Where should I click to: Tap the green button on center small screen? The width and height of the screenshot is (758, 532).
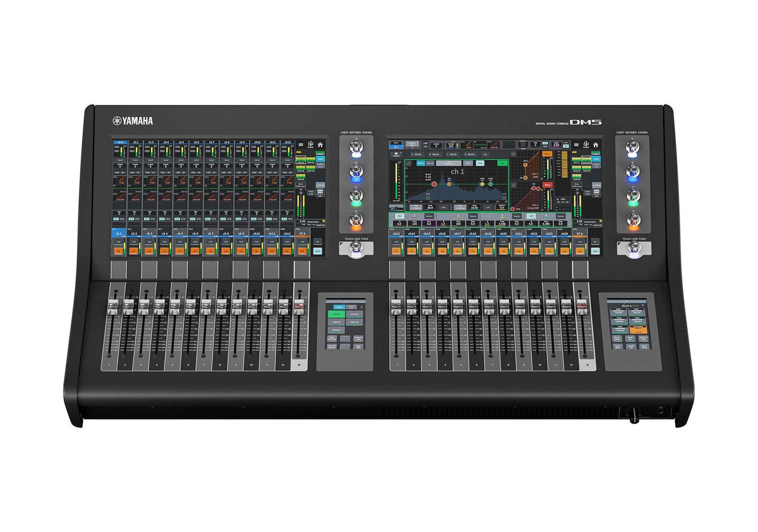click(x=336, y=314)
